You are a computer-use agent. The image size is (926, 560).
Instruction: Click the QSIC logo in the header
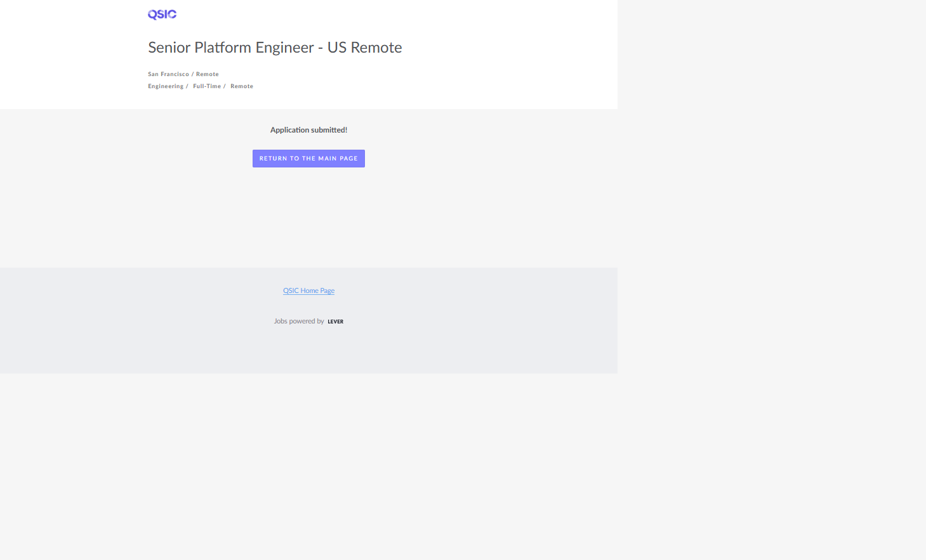[162, 15]
